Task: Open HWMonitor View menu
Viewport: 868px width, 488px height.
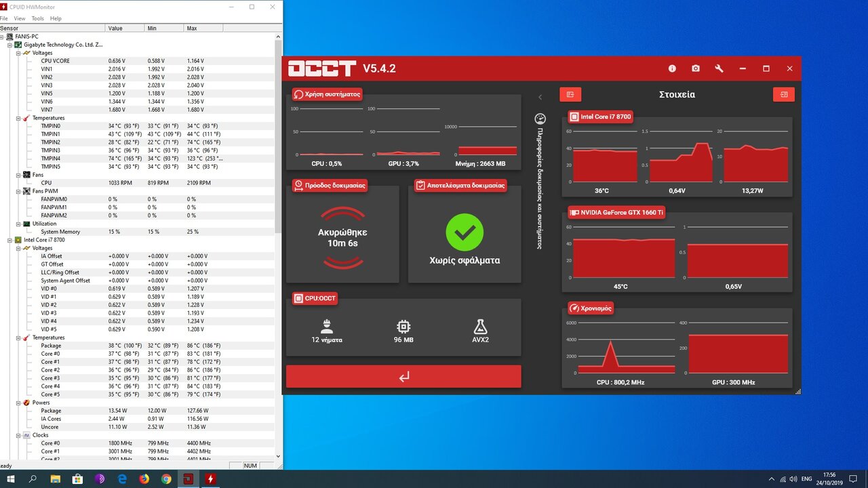Action: 20,18
